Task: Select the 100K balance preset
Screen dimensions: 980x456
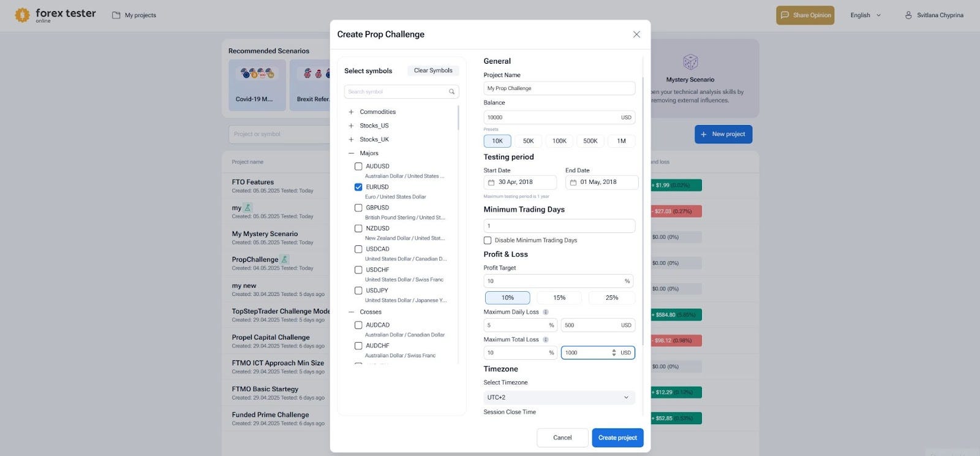Action: coord(559,141)
